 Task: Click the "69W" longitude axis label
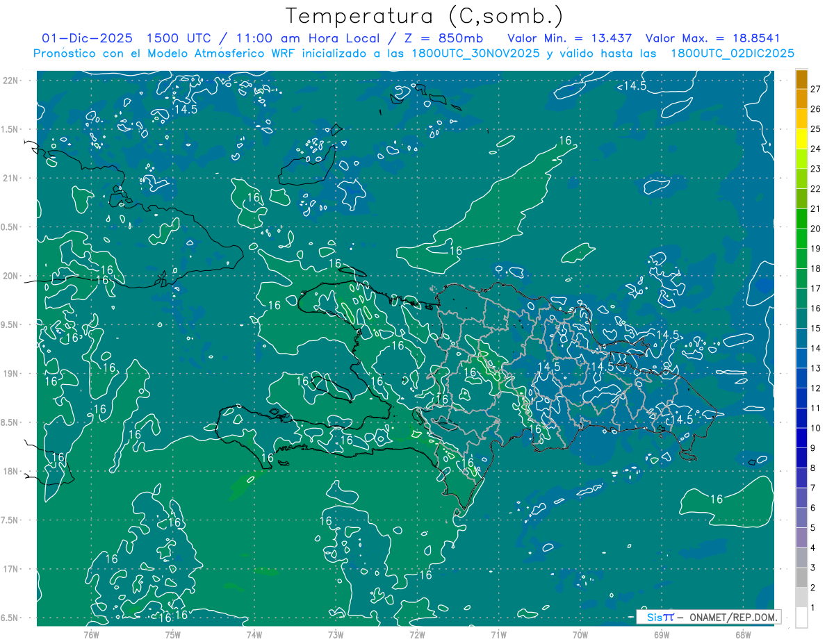(661, 634)
